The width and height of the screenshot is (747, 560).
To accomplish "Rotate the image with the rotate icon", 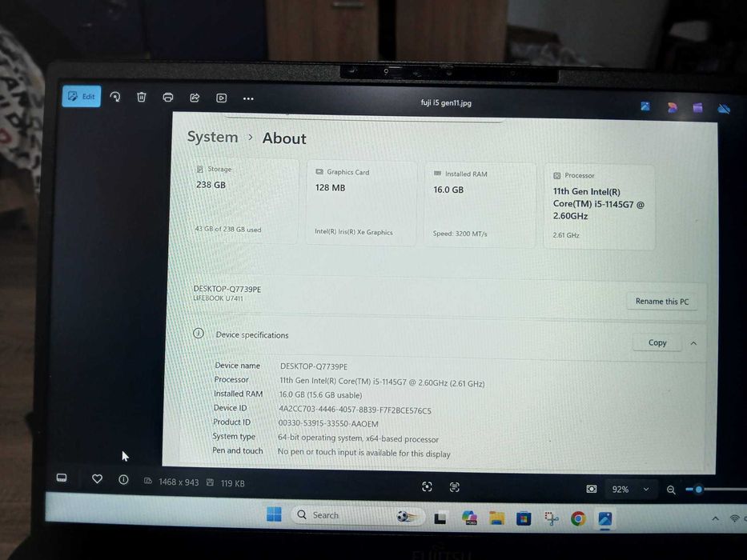I will click(x=115, y=97).
